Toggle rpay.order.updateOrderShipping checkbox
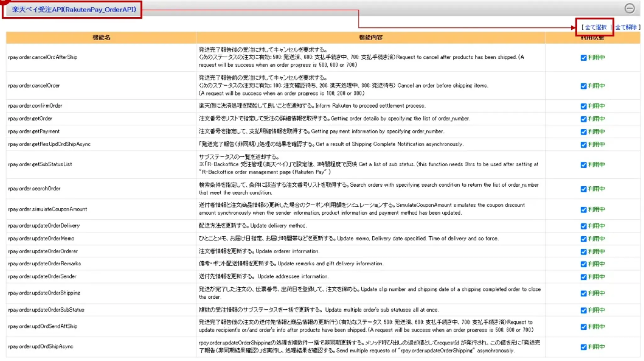Screen dimensions: 644x361 pos(583,293)
